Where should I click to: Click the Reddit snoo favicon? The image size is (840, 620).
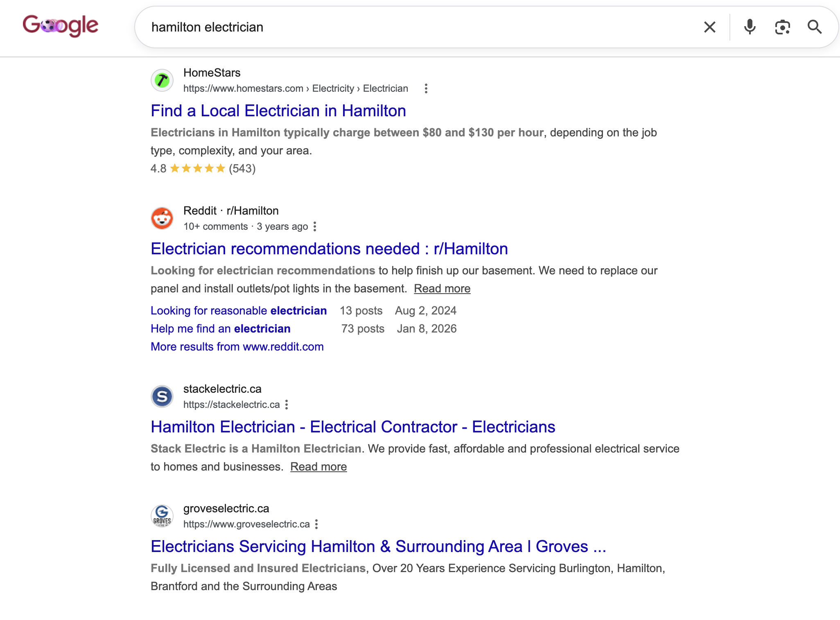162,218
